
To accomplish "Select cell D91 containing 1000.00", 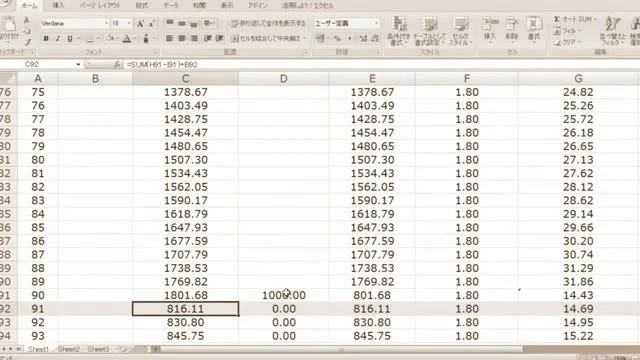I will 284,295.
